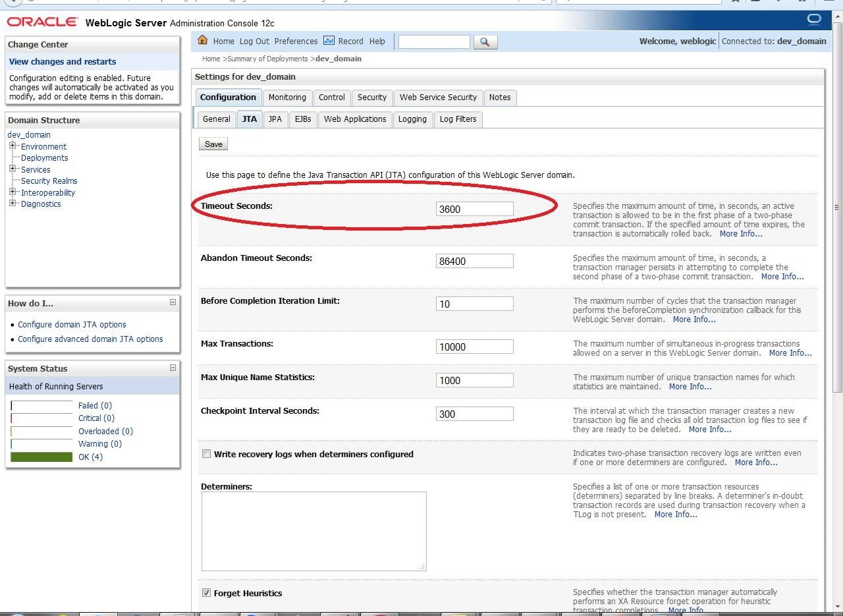Click the Oracle O icon at top right
This screenshot has width=843, height=616.
[x=814, y=19]
